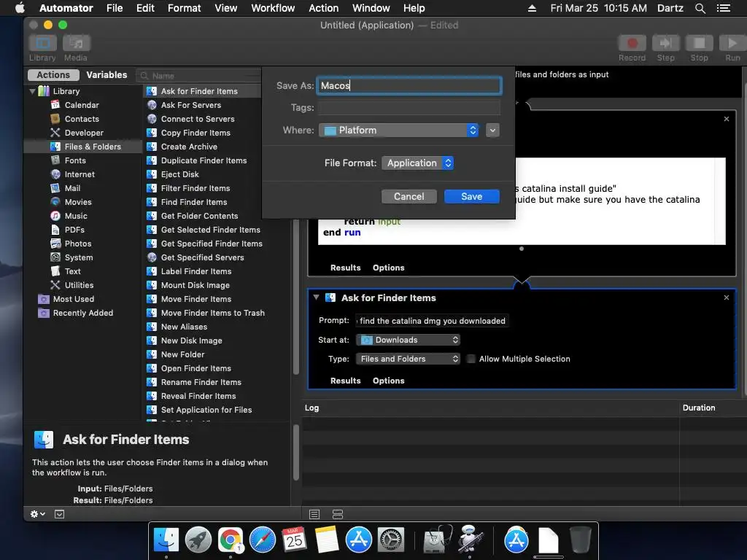Click the action Name search field
Screen dimensions: 747x560
point(199,75)
